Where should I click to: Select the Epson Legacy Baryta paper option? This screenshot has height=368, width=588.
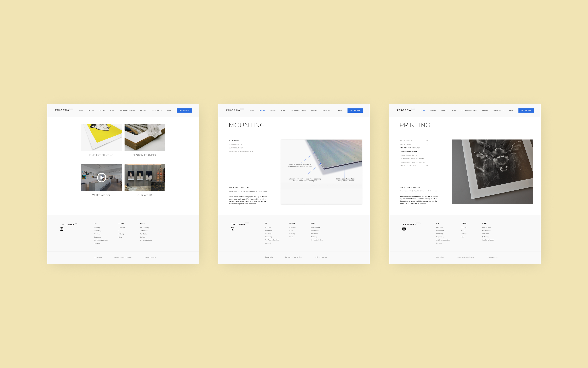409,155
